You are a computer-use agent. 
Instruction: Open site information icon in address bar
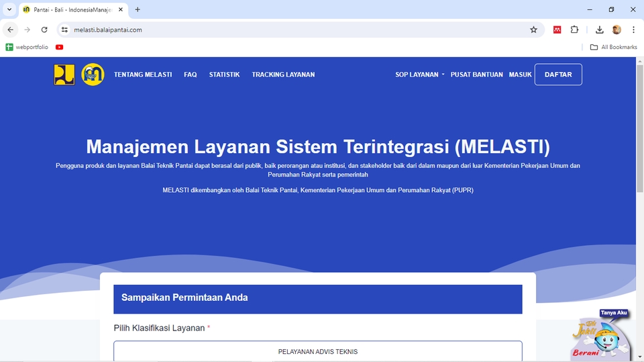tap(64, 30)
